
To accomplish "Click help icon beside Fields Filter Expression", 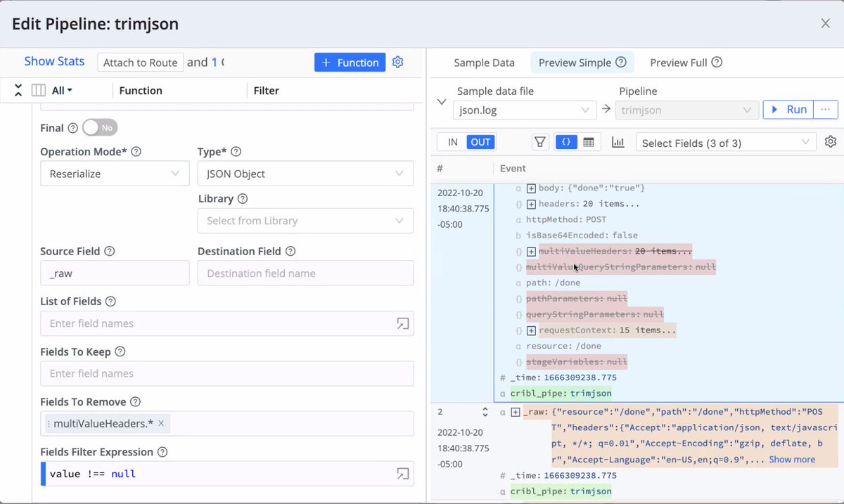I will 162,452.
